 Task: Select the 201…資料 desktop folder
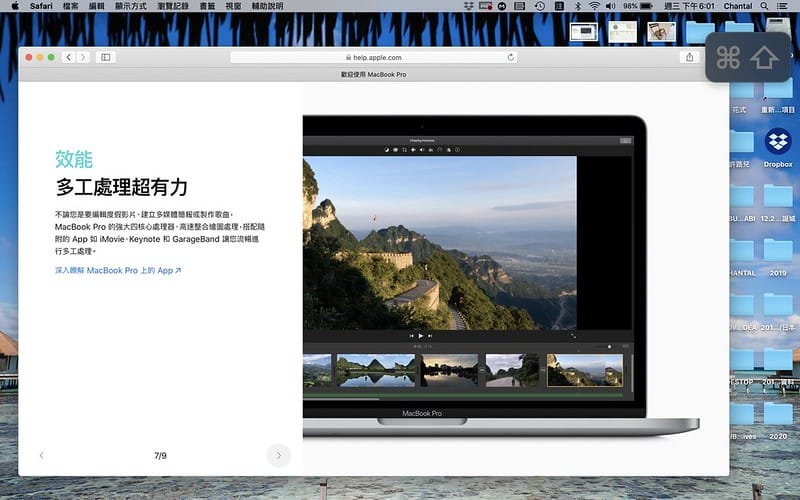[x=778, y=366]
